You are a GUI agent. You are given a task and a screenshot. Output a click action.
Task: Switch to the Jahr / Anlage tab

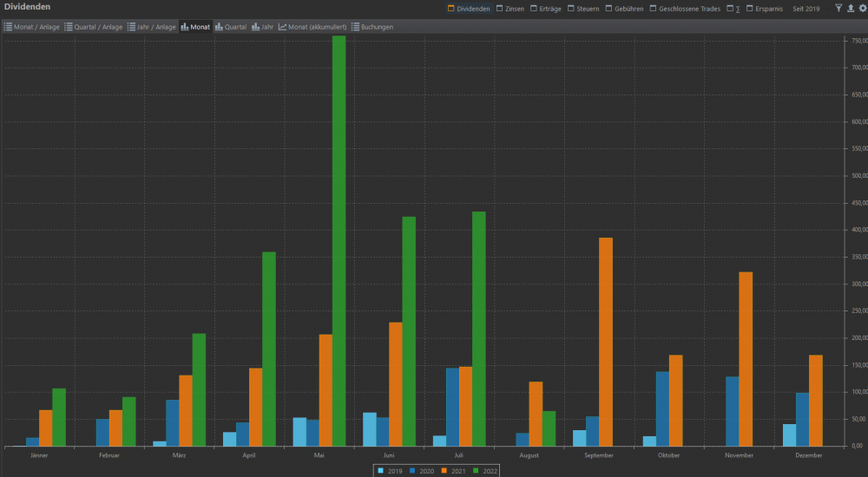click(x=152, y=27)
